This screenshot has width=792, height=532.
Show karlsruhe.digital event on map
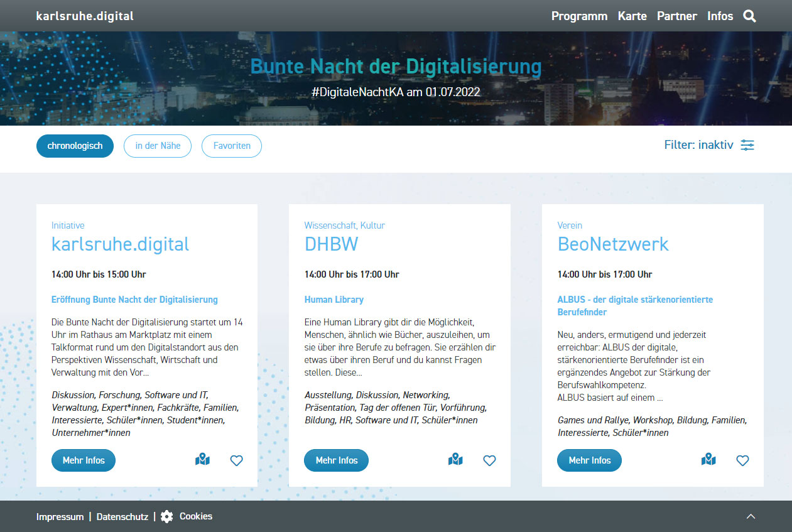point(202,460)
